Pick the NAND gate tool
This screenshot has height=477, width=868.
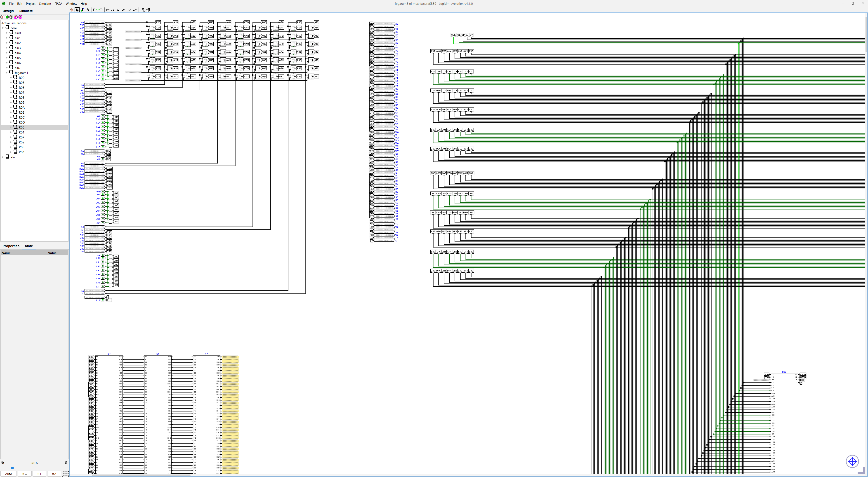coord(129,10)
